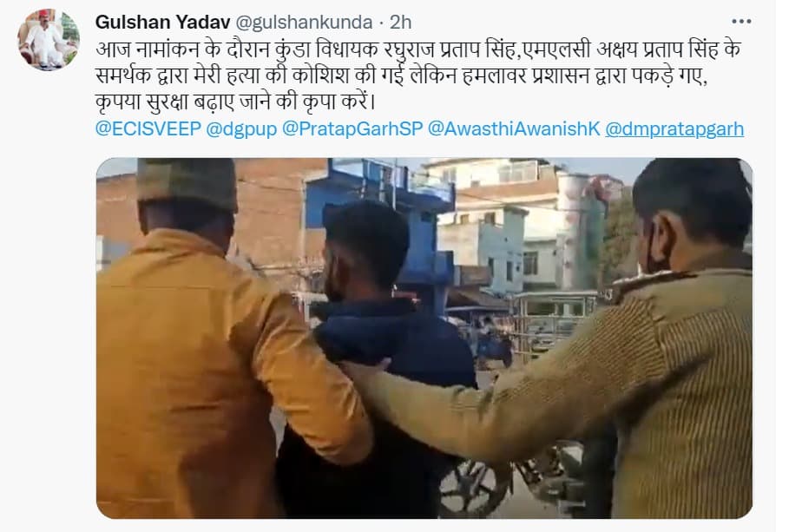The width and height of the screenshot is (802, 532).
Task: Open the three-dot more options menu
Action: click(741, 22)
